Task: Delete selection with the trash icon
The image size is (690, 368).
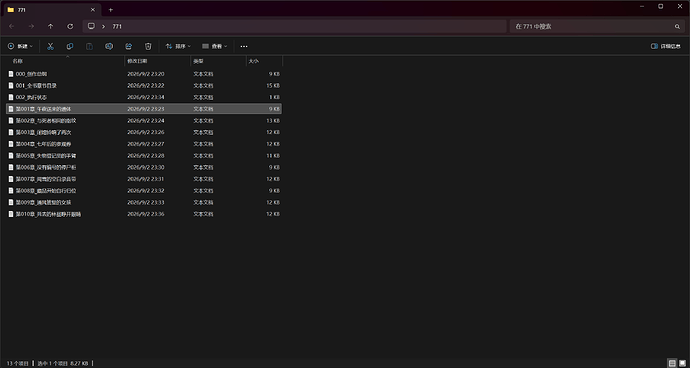Action: [148, 46]
